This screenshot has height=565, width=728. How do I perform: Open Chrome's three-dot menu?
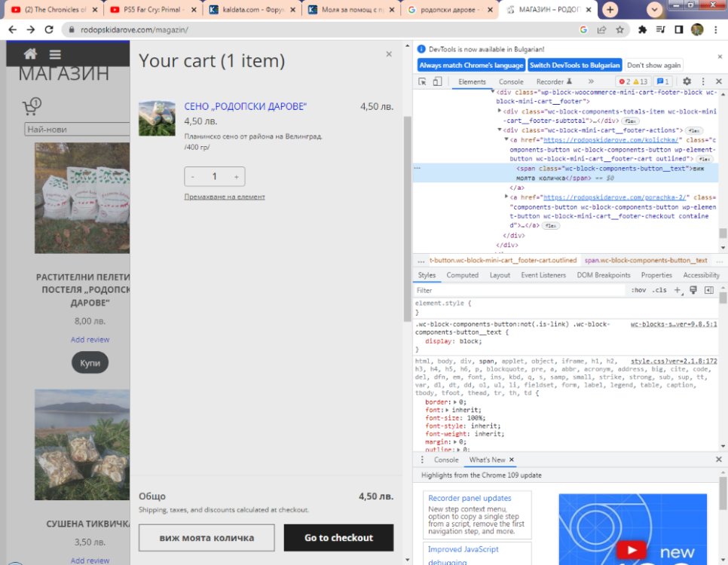715,29
